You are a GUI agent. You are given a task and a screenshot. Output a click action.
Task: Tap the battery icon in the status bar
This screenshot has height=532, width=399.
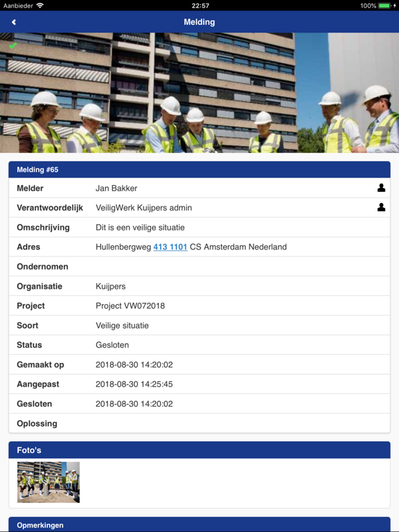[x=385, y=6]
